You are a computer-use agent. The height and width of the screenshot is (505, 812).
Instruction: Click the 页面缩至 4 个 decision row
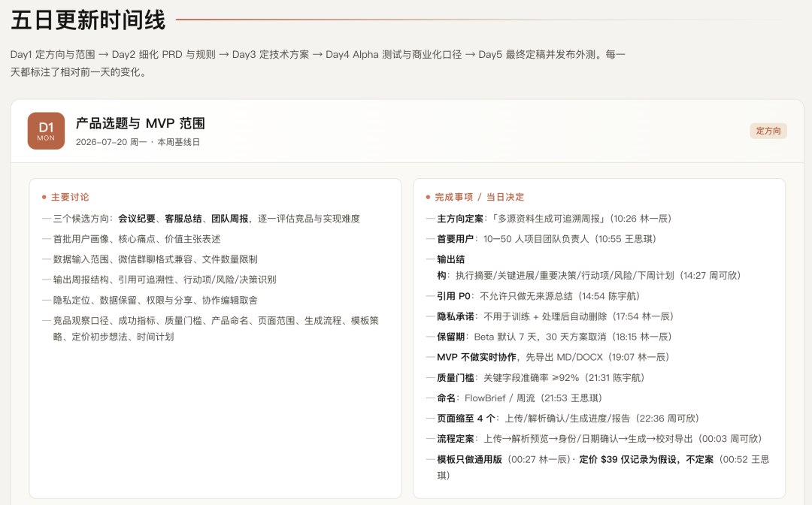562,418
